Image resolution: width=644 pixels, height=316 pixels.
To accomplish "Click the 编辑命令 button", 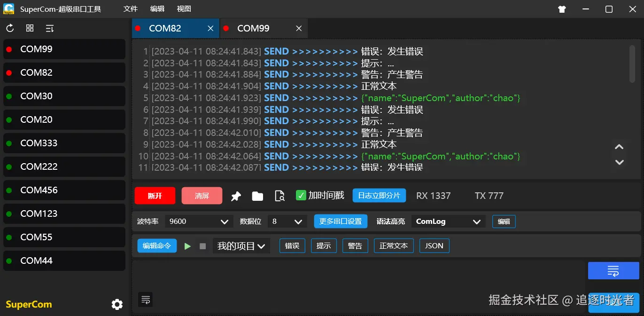I will 157,245.
